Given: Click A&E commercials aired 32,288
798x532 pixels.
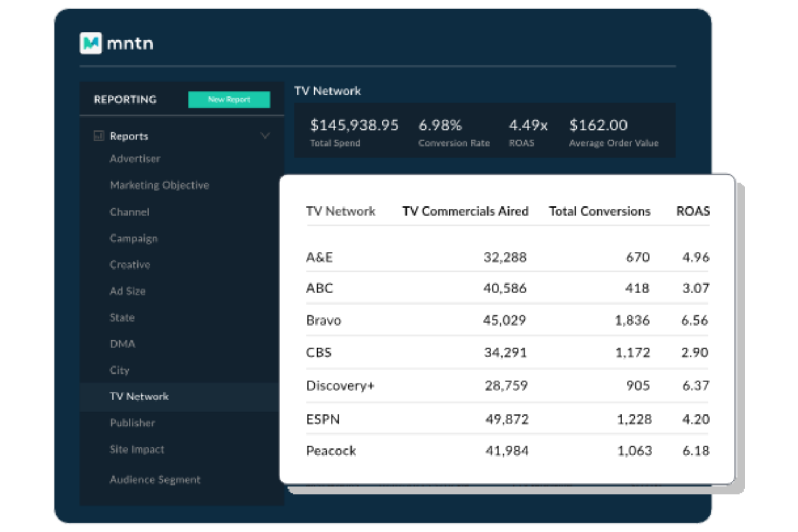Looking at the screenshot, I should [505, 257].
